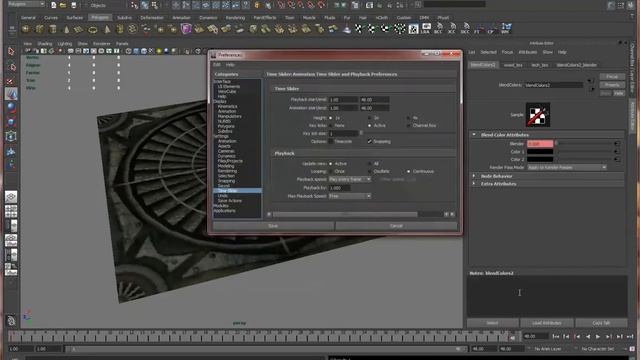Switch to blendColors2_blender tab

576,65
